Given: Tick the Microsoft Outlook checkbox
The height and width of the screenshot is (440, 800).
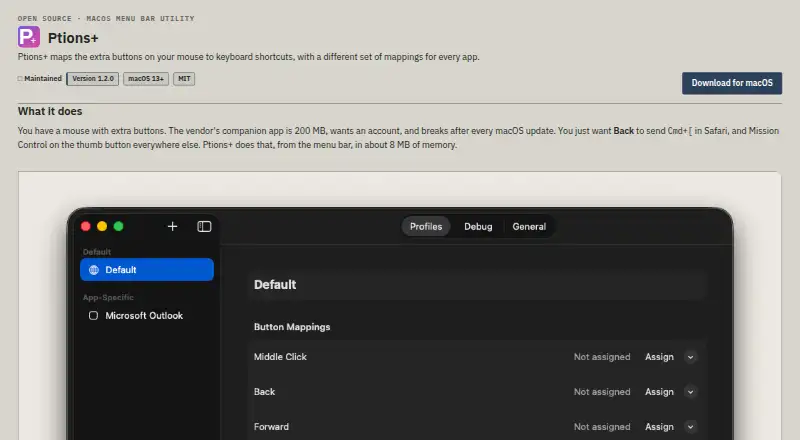Looking at the screenshot, I should point(93,315).
